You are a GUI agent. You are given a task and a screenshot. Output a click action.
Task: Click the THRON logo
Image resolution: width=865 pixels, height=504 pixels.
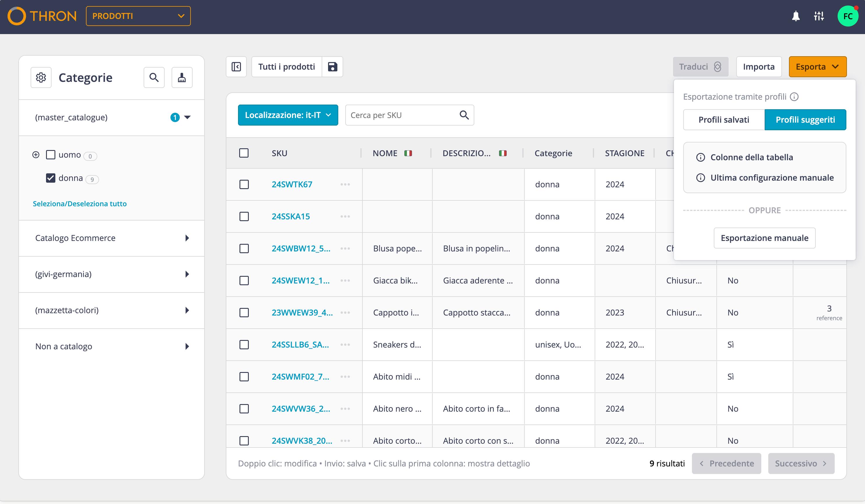(x=42, y=16)
